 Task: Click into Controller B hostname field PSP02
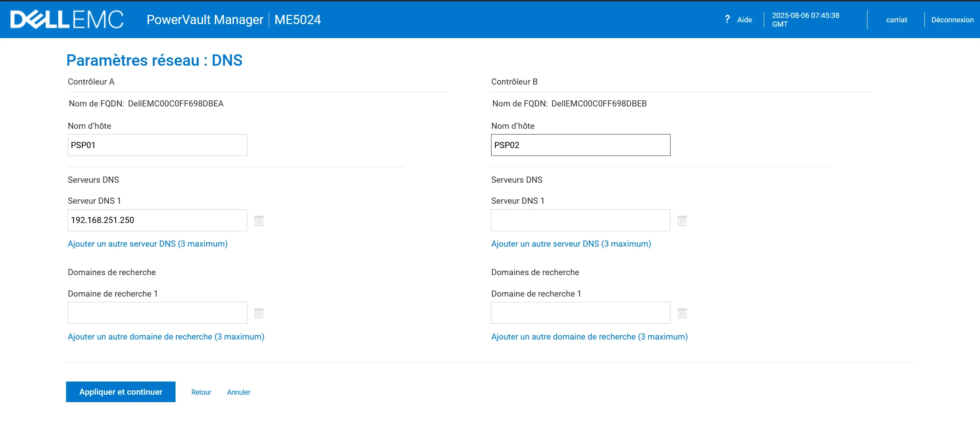580,145
